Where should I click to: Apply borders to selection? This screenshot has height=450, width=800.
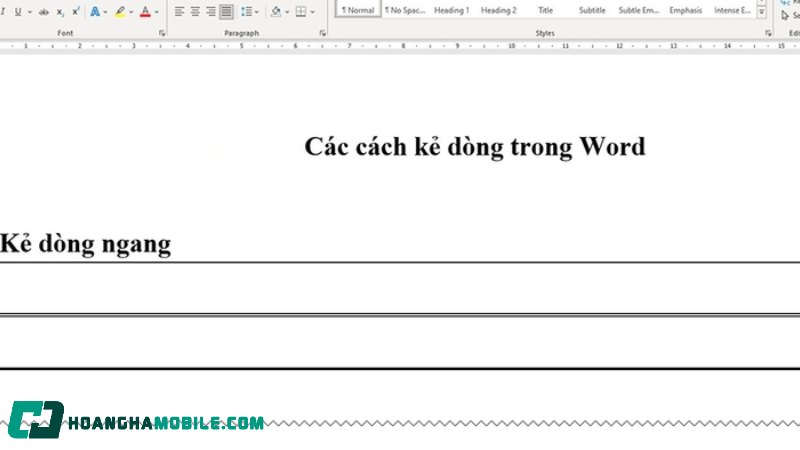(301, 11)
